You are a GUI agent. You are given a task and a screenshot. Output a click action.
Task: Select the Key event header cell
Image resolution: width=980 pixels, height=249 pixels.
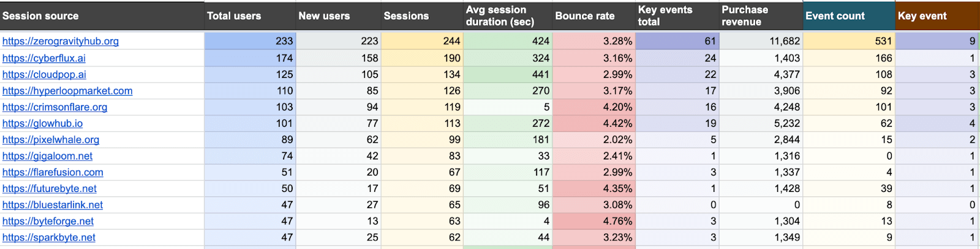coord(938,16)
